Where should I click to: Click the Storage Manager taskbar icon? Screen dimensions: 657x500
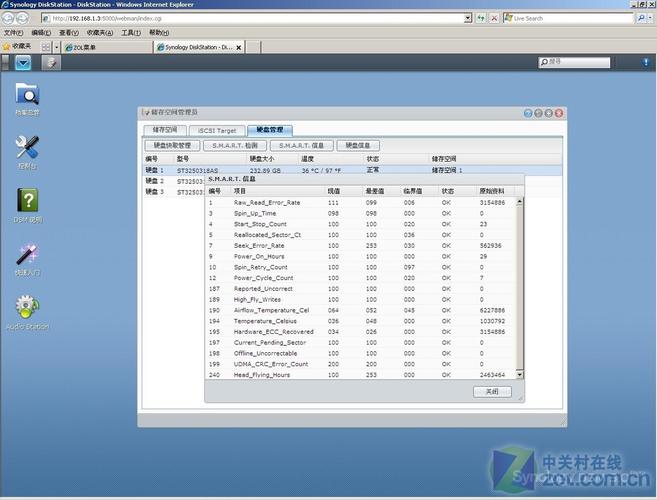[x=51, y=63]
